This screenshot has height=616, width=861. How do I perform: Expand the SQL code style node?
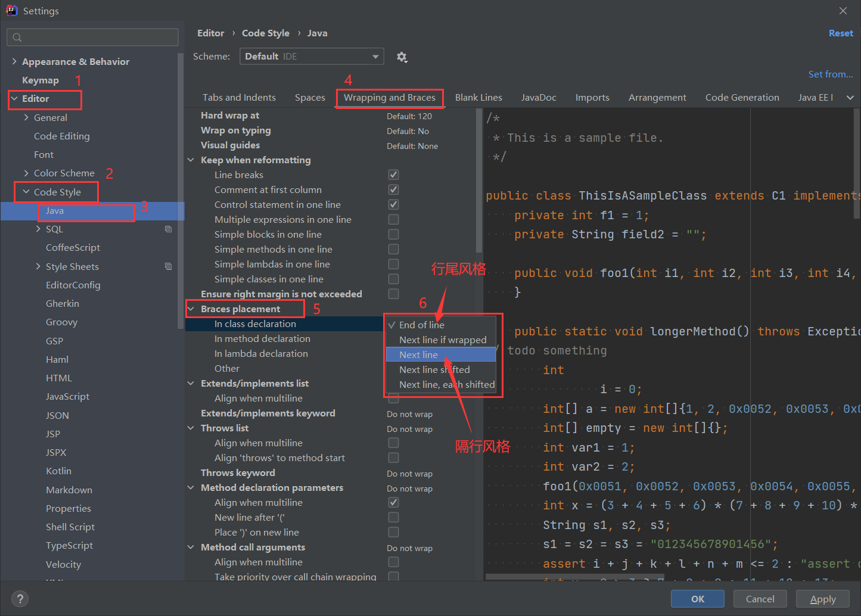coord(38,229)
